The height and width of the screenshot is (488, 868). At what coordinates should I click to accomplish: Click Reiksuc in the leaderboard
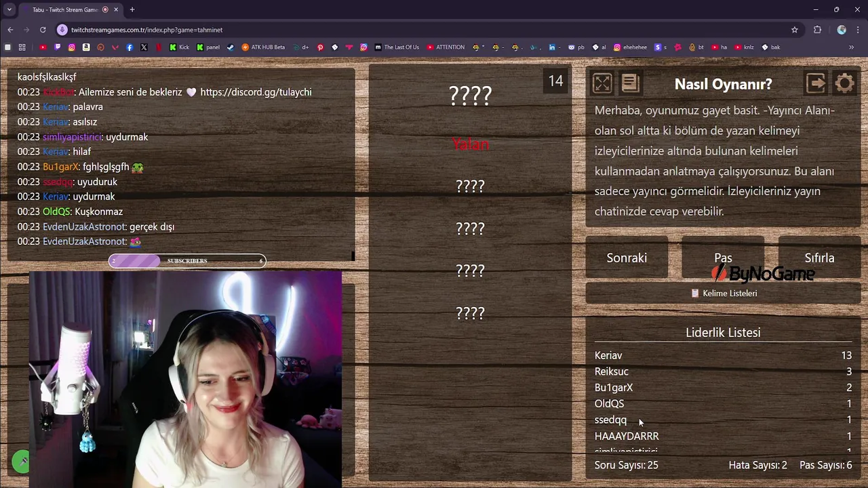(612, 371)
